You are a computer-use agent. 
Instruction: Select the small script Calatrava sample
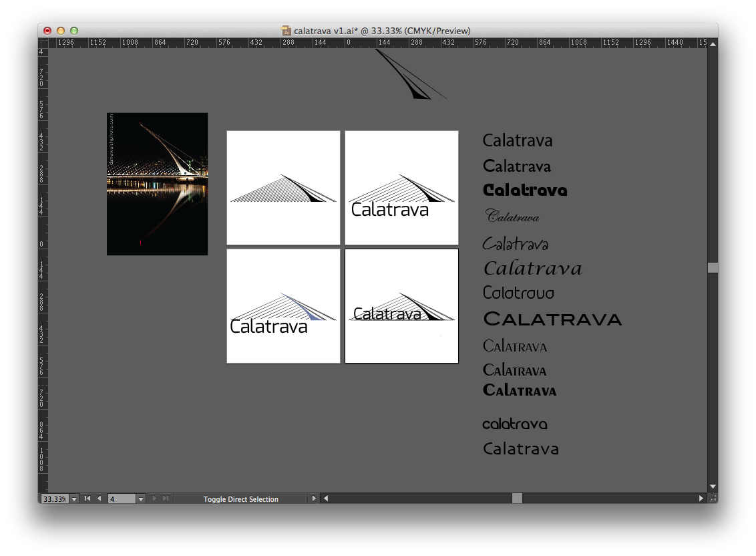[512, 216]
